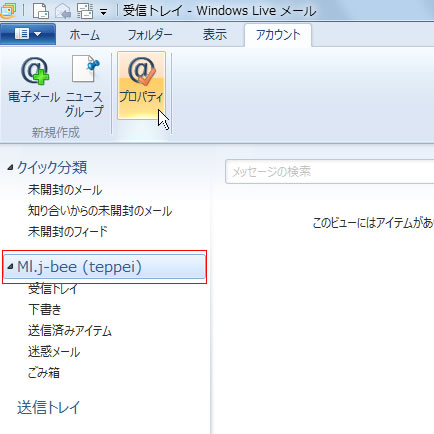Switch to the ホーム tab
Image resolution: width=434 pixels, height=434 pixels.
(x=84, y=35)
